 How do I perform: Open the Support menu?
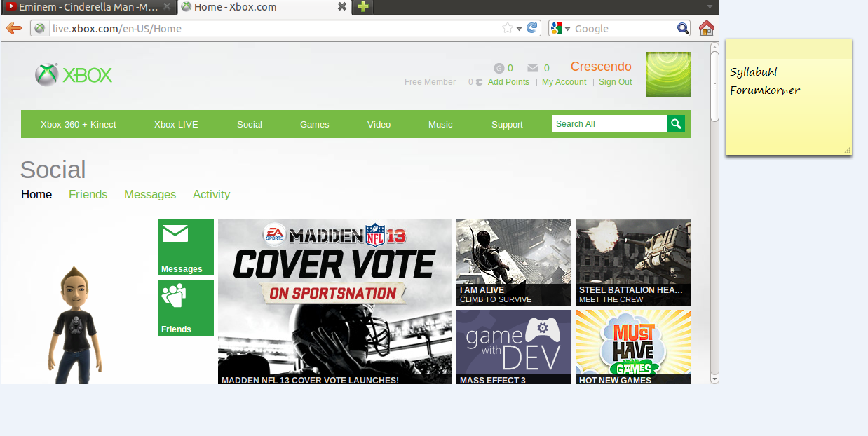pos(507,124)
